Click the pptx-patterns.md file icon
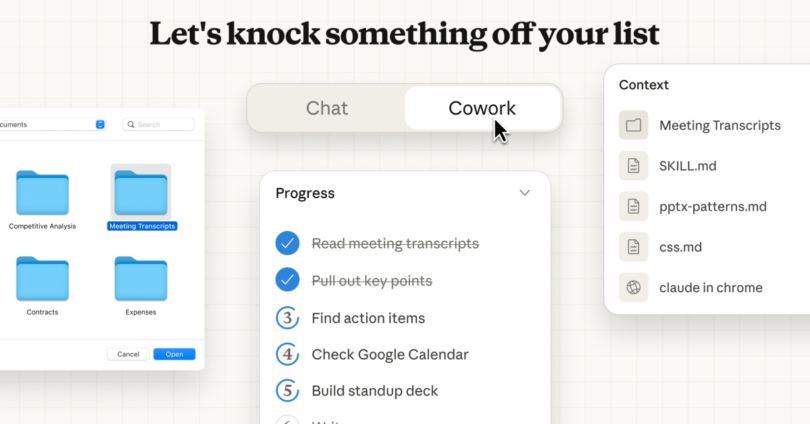The height and width of the screenshot is (424, 810). coord(632,207)
